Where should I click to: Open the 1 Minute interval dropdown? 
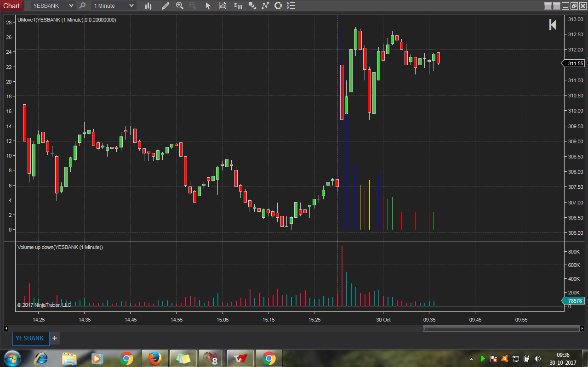tap(114, 6)
